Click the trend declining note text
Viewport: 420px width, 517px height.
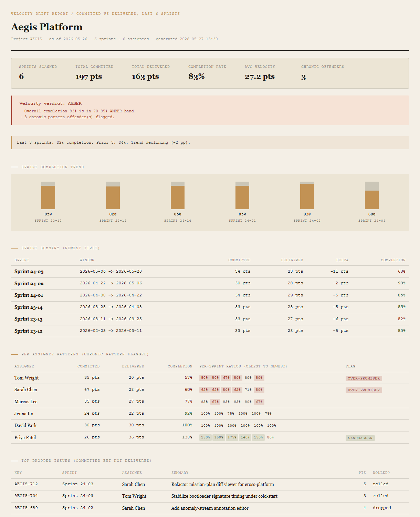103,142
